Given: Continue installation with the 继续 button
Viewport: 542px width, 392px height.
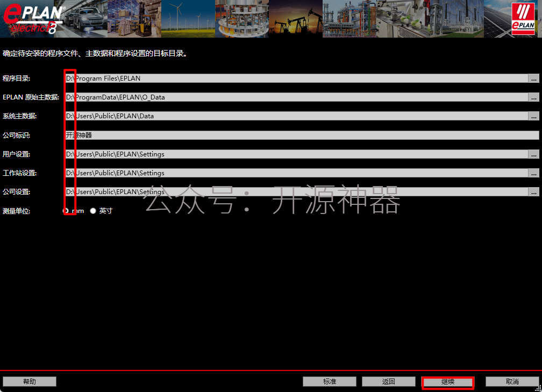Looking at the screenshot, I should click(447, 382).
